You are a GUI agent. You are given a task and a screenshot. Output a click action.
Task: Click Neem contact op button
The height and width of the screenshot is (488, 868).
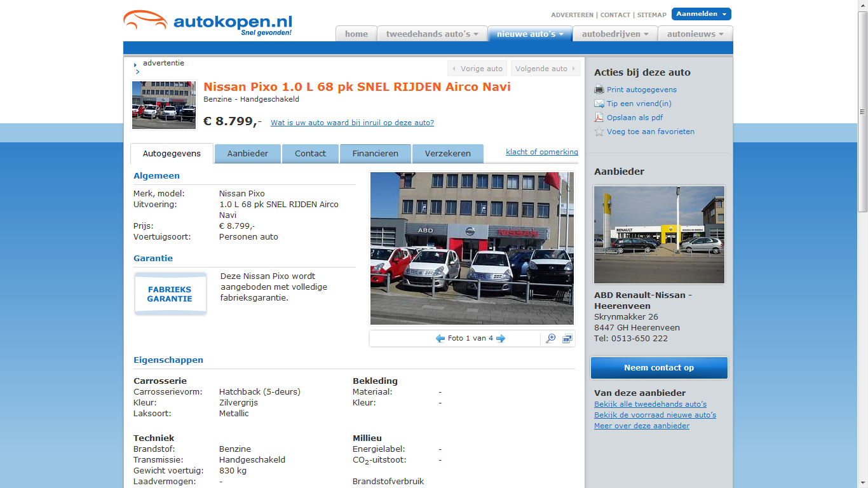tap(659, 368)
